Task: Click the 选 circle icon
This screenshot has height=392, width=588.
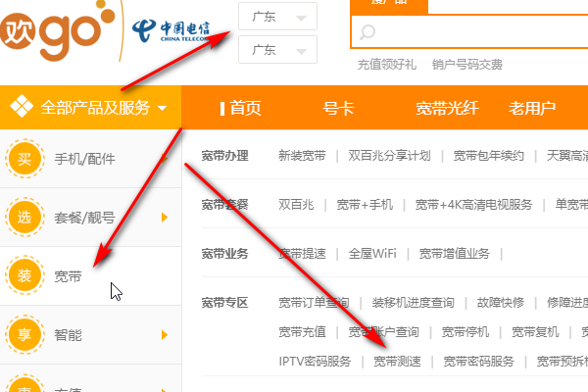Action: (x=24, y=218)
